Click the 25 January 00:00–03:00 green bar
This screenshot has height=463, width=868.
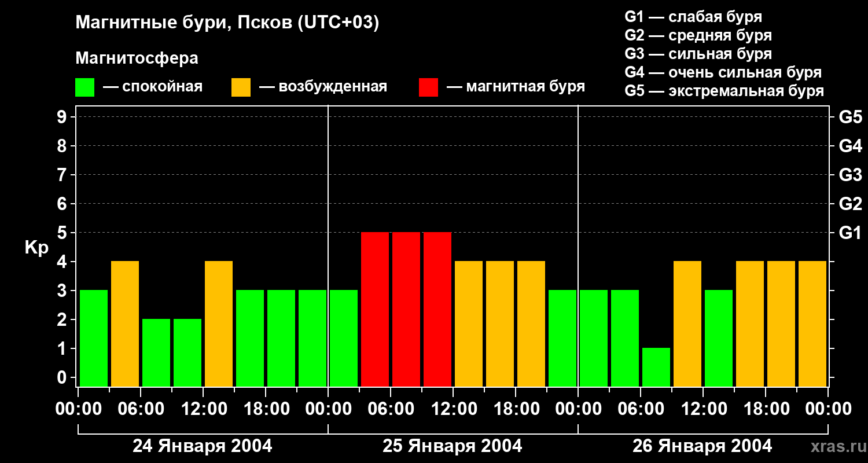pos(344,338)
